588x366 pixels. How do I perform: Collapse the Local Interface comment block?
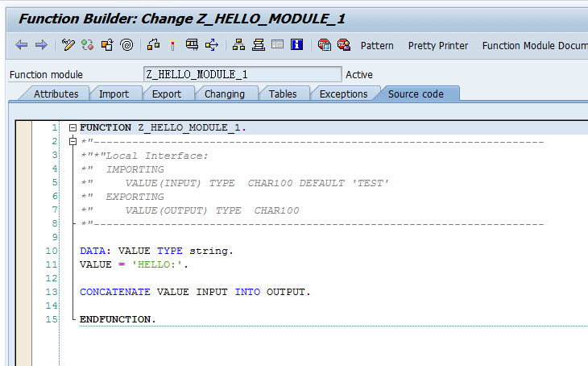(x=73, y=142)
